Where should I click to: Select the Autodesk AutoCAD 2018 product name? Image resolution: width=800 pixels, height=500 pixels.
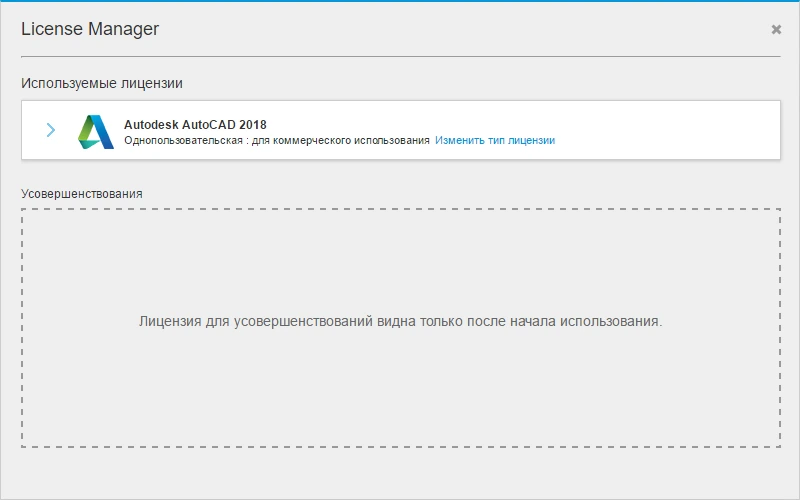coord(195,124)
